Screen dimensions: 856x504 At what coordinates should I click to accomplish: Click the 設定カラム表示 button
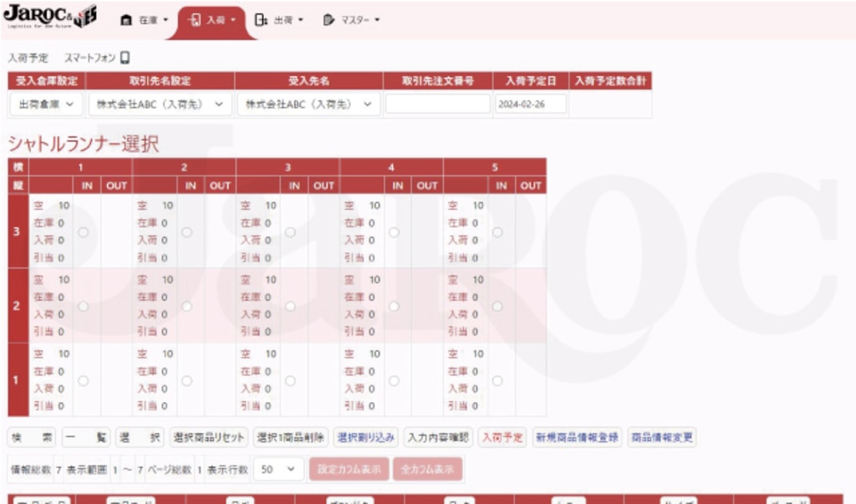349,470
